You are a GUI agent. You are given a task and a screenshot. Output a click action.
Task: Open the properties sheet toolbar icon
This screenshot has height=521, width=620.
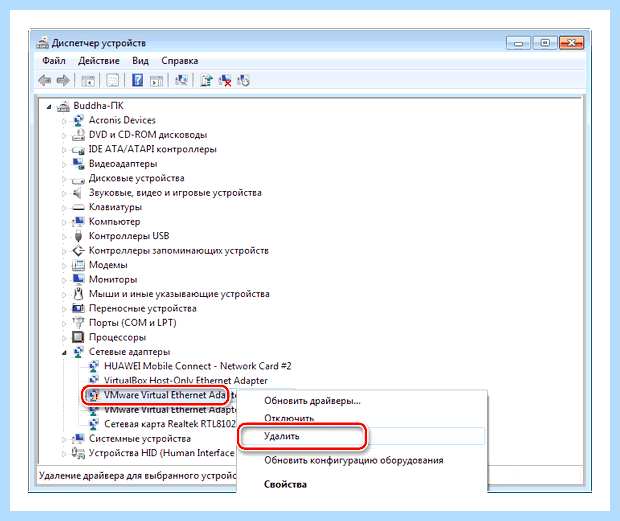click(112, 81)
